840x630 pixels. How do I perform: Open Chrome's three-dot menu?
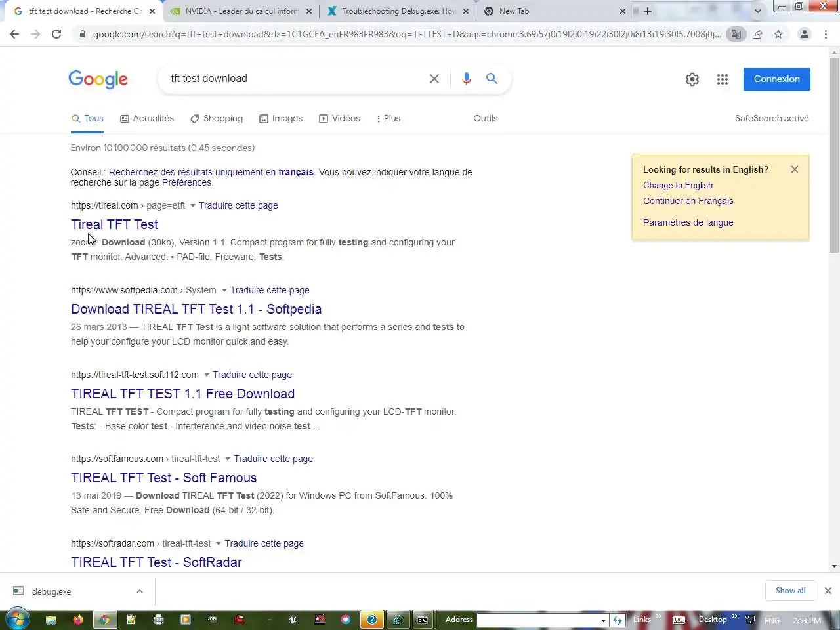click(826, 34)
